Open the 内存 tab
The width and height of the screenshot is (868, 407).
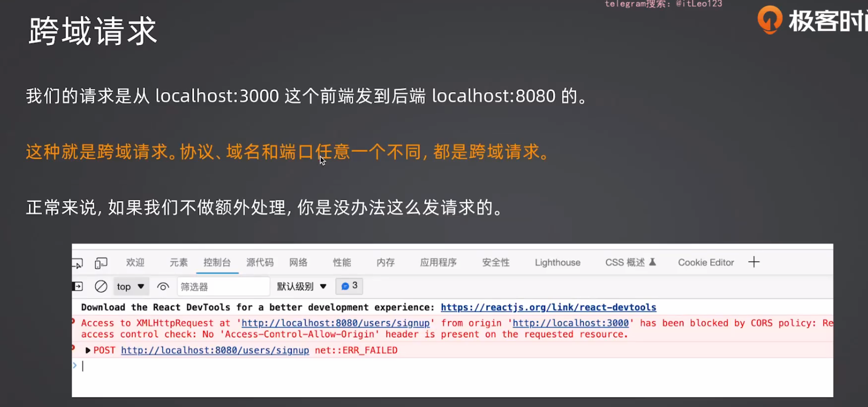pos(385,263)
